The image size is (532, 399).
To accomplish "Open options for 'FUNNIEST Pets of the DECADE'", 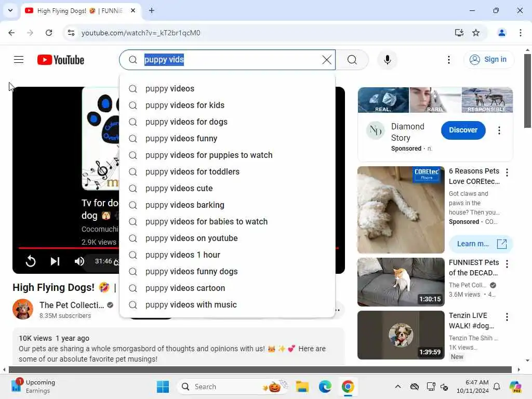I will point(507,264).
